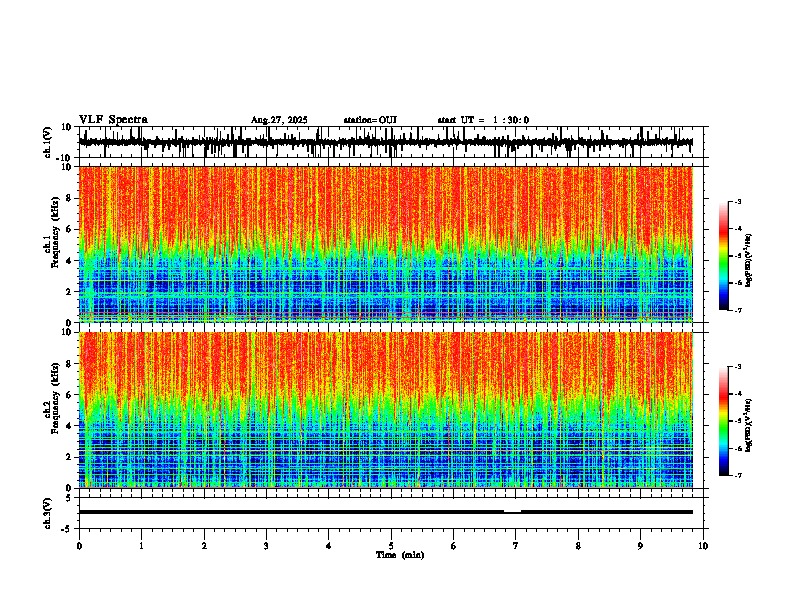Click the '2' kHz tick on ch.2 spectrogram
The width and height of the screenshot is (792, 612).
pyautogui.click(x=70, y=457)
